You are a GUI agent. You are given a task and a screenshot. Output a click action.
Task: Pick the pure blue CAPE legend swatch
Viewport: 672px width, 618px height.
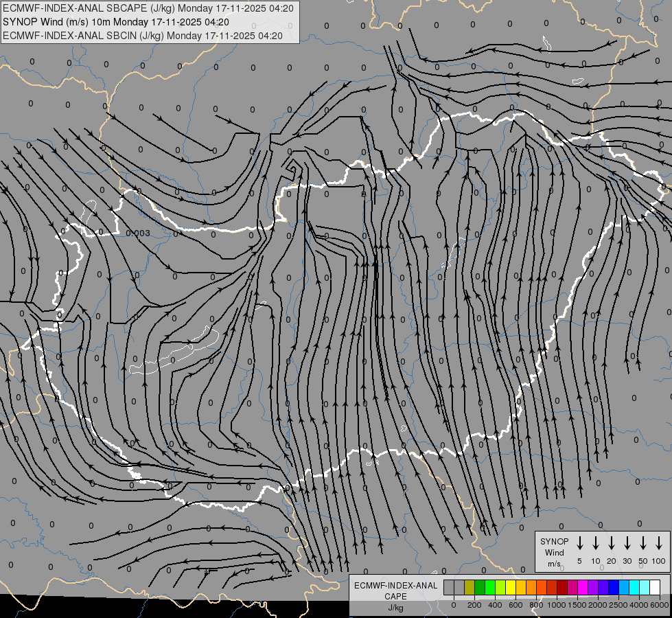tap(614, 587)
